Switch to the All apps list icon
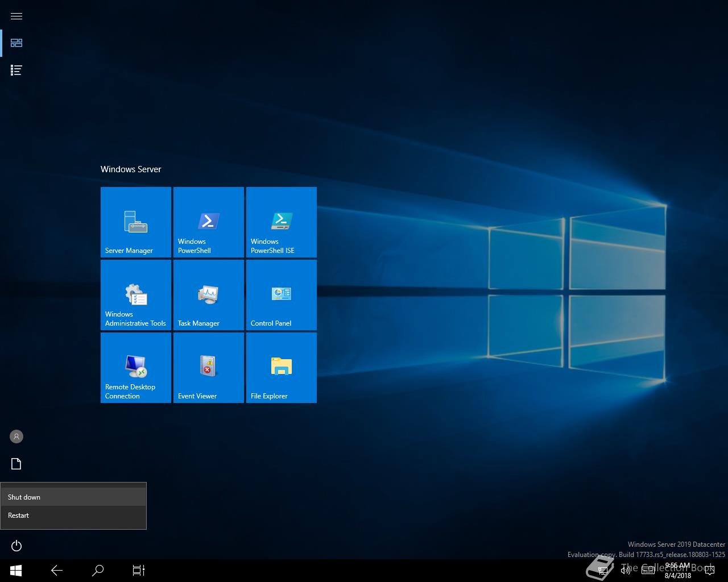This screenshot has width=728, height=582. click(x=16, y=70)
